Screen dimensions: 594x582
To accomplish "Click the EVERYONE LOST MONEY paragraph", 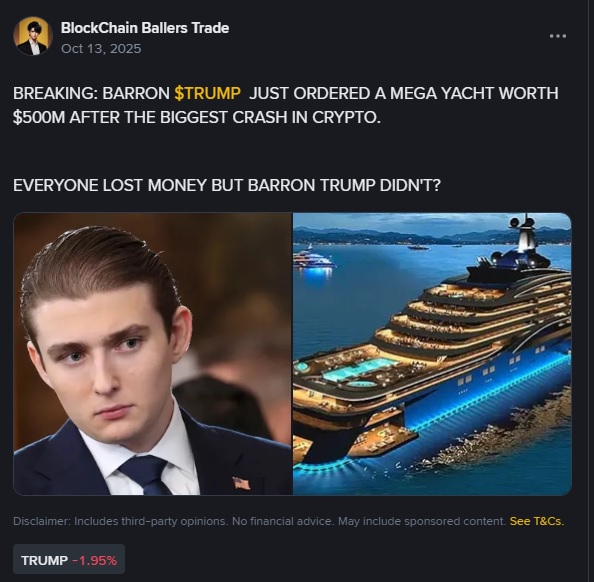I will [227, 185].
